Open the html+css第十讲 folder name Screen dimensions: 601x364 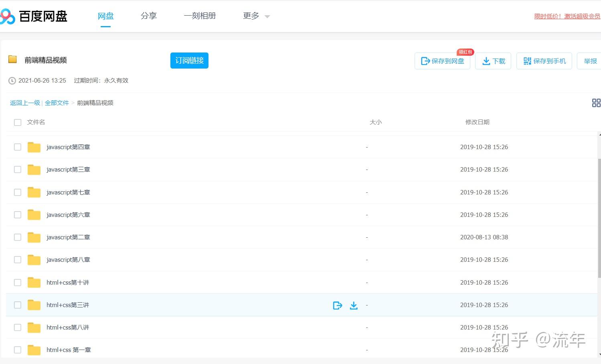click(68, 283)
